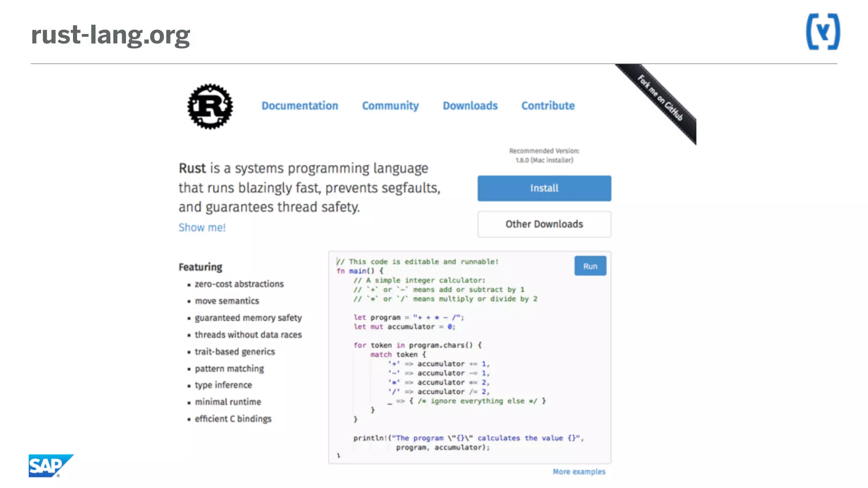The width and height of the screenshot is (868, 488).
Task: Open the Documentation page
Action: (x=300, y=105)
